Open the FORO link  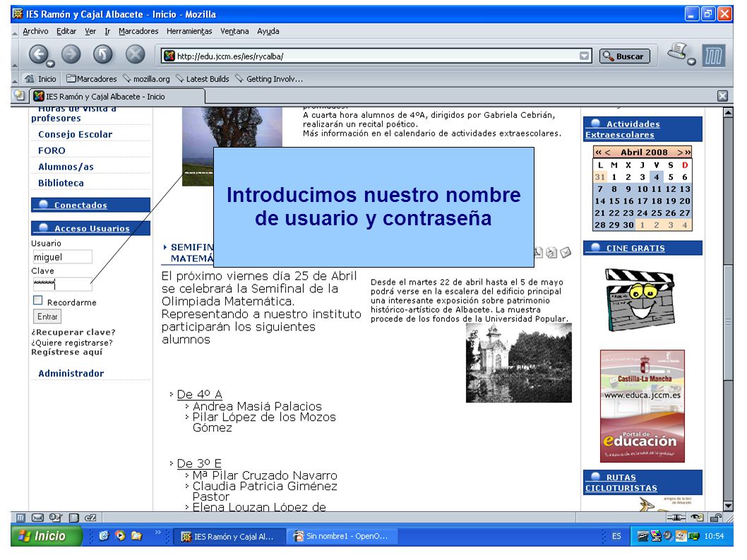[52, 150]
